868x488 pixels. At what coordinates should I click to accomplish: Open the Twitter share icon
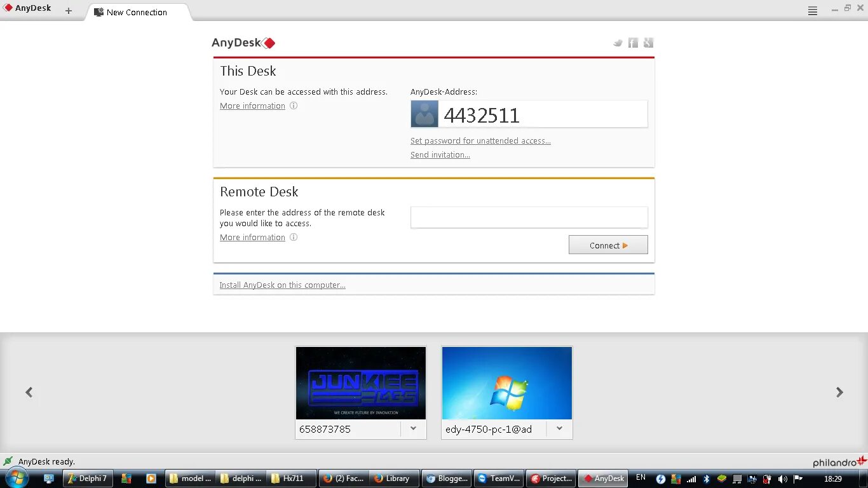coord(618,43)
